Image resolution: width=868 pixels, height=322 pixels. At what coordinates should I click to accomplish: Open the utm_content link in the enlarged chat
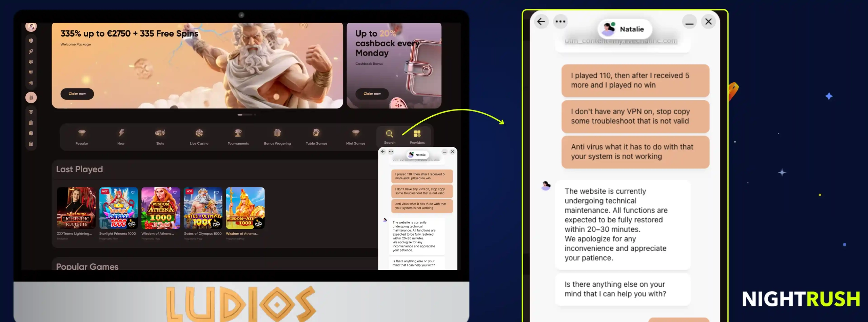(x=621, y=41)
